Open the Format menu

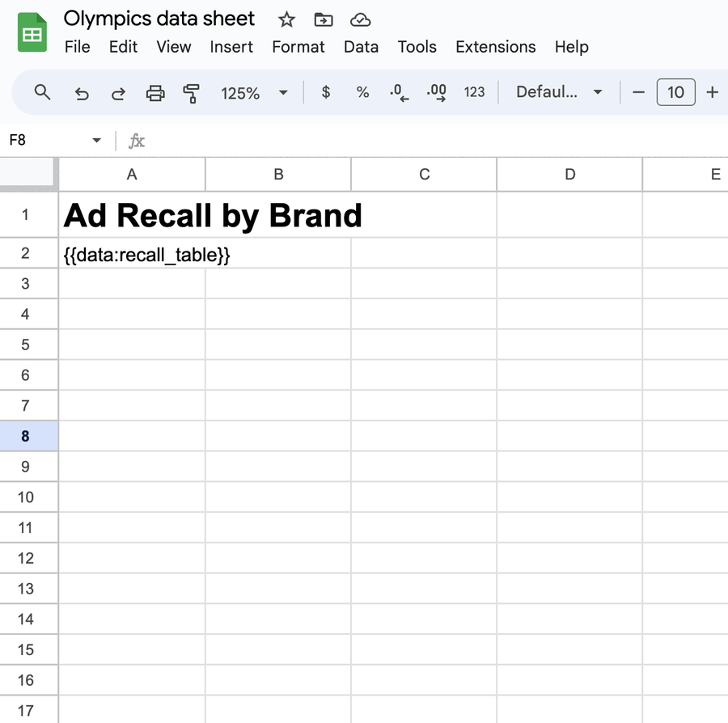click(x=298, y=47)
